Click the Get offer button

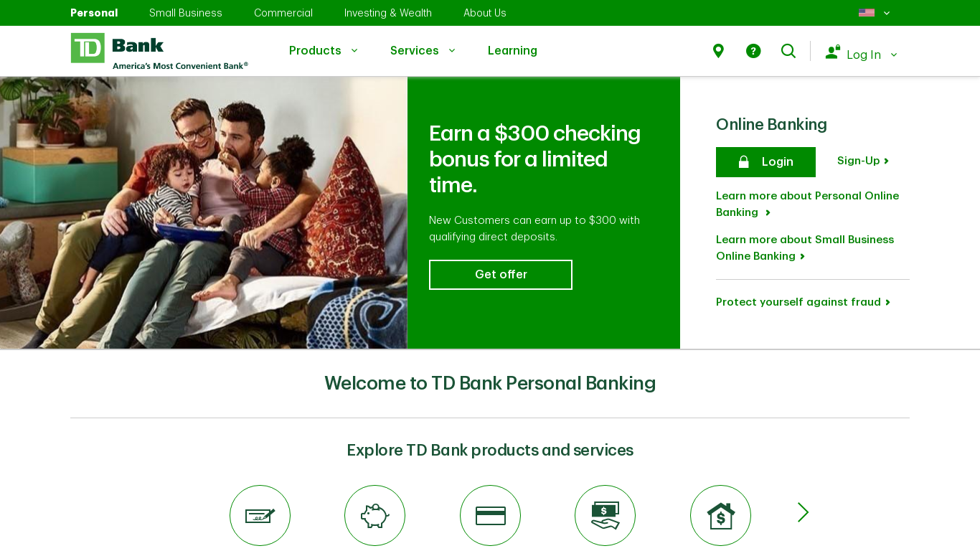coord(501,275)
